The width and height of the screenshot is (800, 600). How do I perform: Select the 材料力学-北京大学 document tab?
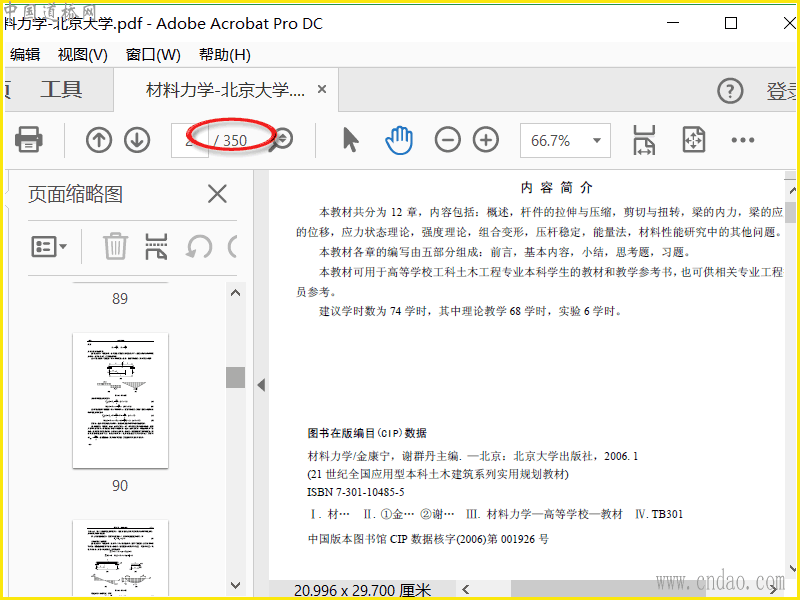click(226, 90)
